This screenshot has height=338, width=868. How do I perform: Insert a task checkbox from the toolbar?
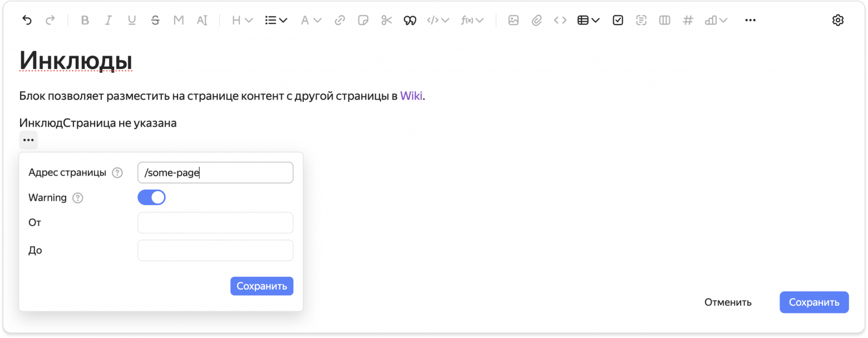click(x=618, y=20)
